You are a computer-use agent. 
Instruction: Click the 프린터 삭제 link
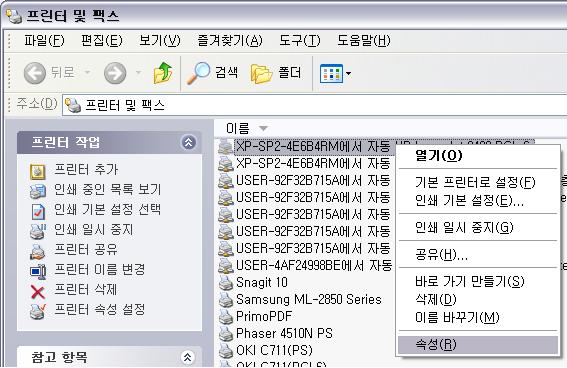(x=85, y=289)
